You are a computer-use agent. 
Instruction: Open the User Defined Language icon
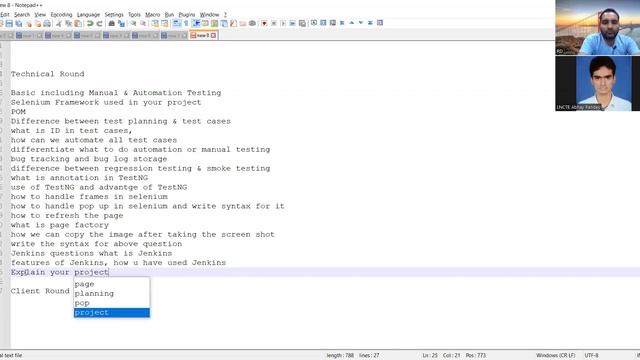point(205,23)
